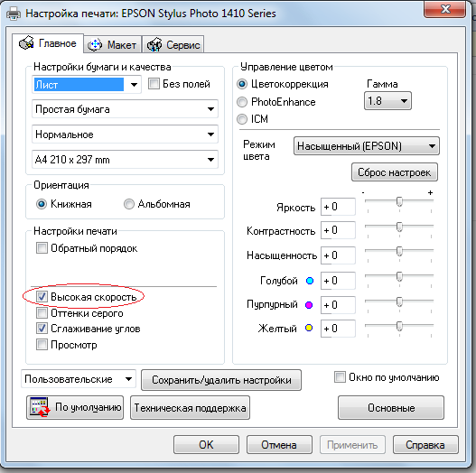The height and width of the screenshot is (473, 476).
Task: Click the По умолчанию reset icon
Action: point(40,407)
